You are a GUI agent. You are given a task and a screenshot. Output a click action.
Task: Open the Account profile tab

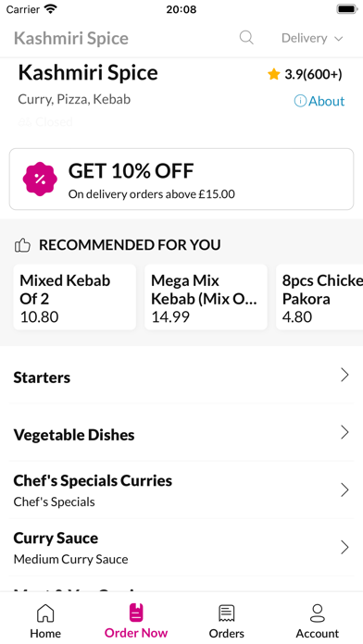[x=318, y=621]
